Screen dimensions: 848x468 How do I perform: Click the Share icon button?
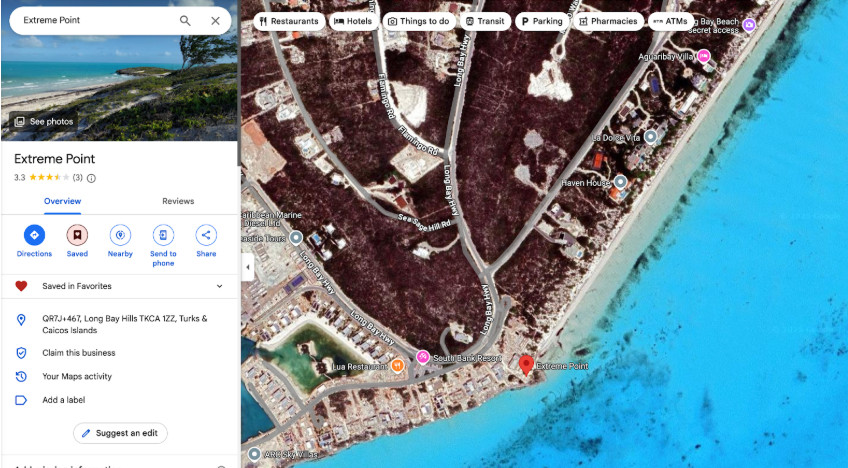[206, 235]
